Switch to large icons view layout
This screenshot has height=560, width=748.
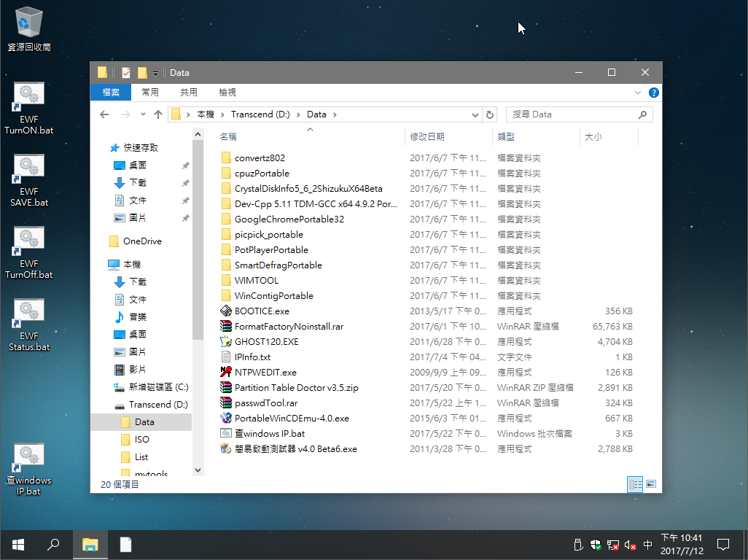(651, 483)
